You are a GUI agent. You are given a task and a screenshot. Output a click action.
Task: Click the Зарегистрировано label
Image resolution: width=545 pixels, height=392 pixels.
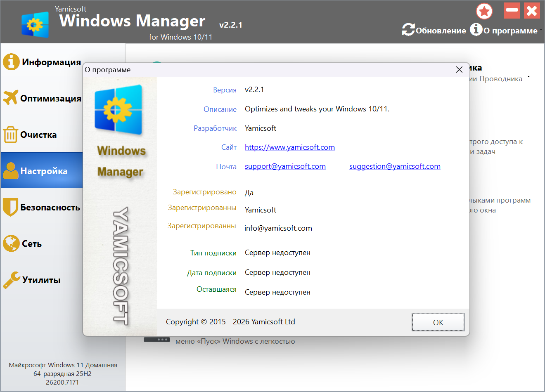click(205, 192)
